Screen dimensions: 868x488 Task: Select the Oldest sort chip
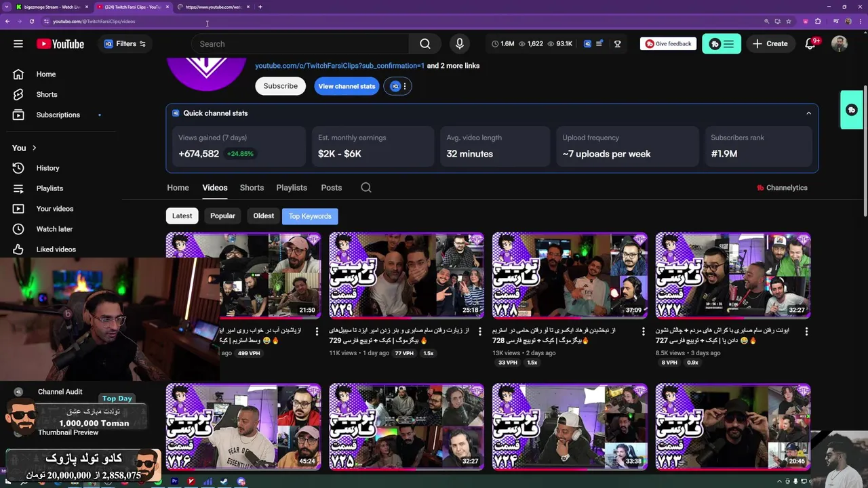click(x=264, y=216)
